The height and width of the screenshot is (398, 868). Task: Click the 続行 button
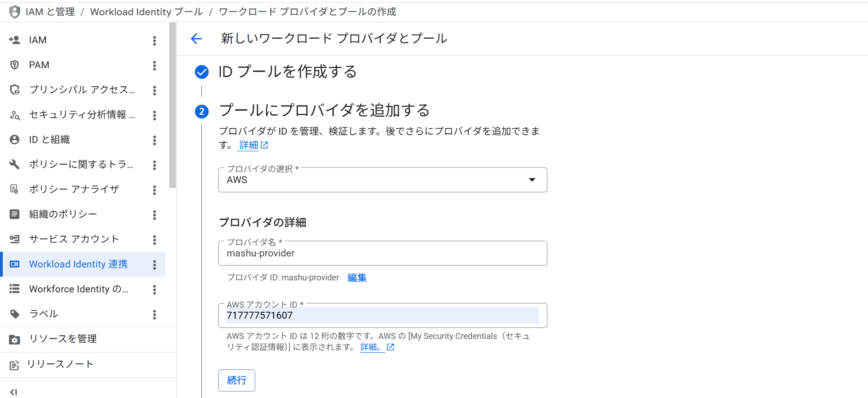[237, 380]
